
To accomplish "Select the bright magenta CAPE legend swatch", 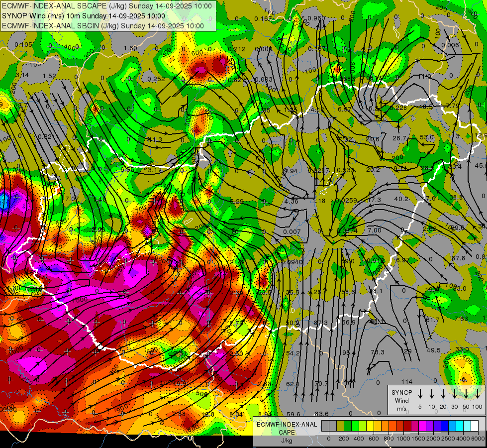I will point(422,426).
